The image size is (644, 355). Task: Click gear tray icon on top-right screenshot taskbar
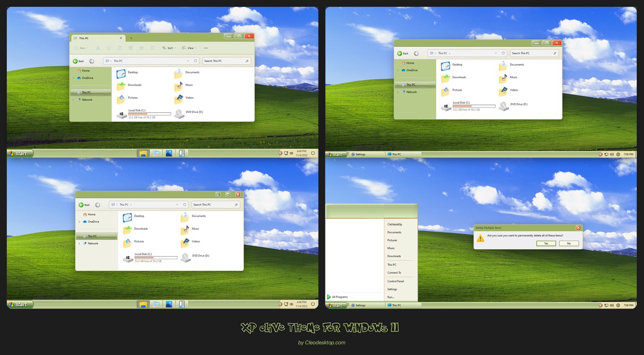coord(618,154)
